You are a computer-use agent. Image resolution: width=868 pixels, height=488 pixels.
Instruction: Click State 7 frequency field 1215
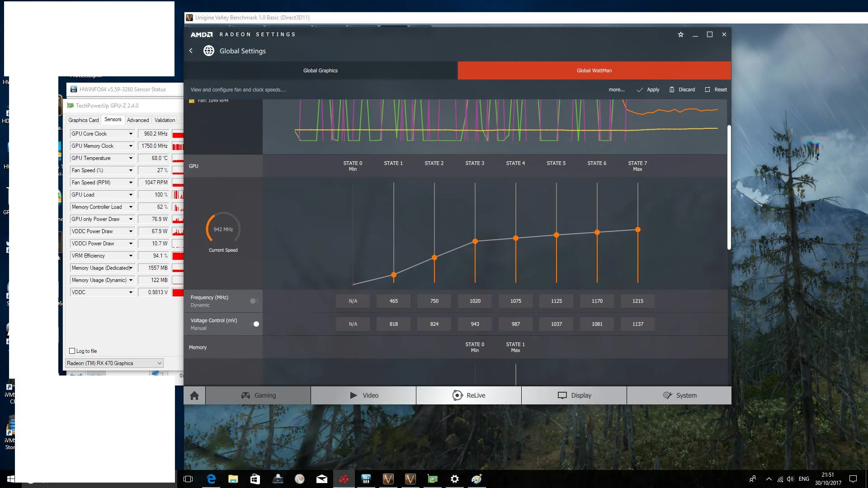click(x=638, y=301)
